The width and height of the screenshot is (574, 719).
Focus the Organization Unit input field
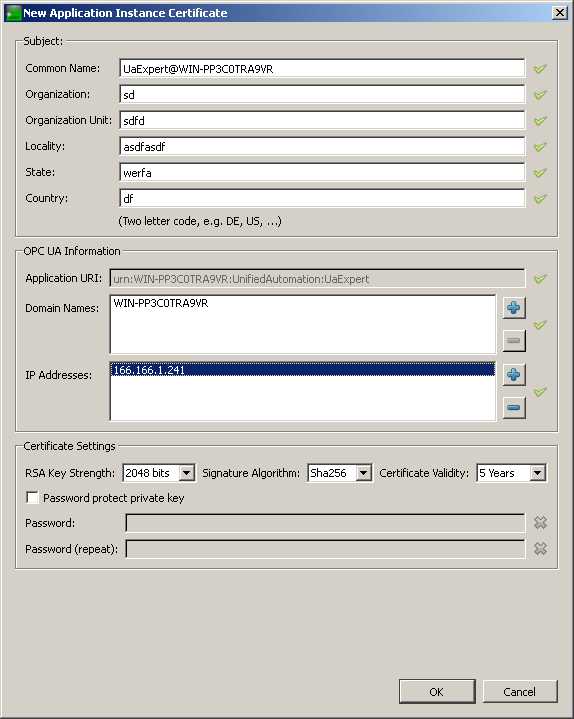click(322, 121)
